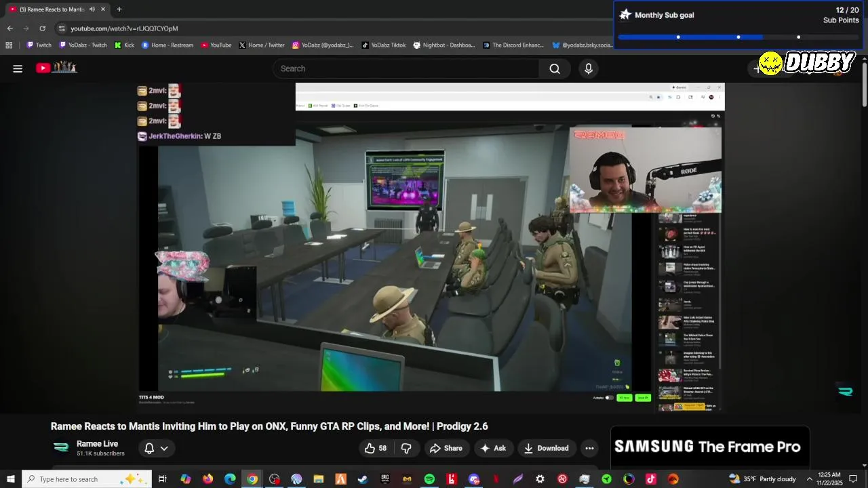Launch Firefox from the taskbar
The image size is (868, 488).
tap(208, 479)
